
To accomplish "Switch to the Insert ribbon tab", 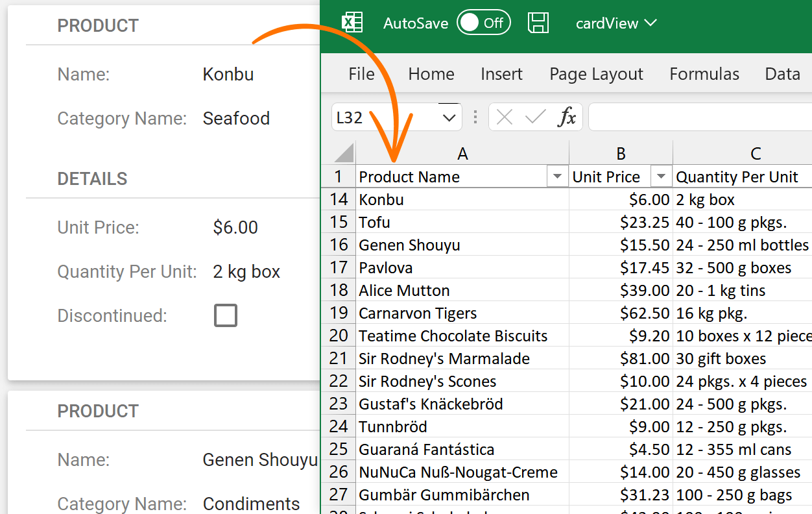I will coord(501,74).
